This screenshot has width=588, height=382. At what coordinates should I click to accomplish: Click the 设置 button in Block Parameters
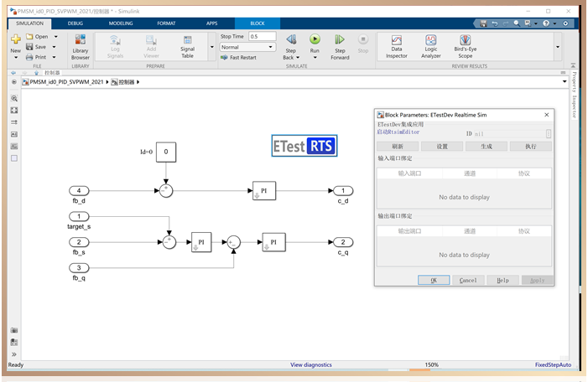pyautogui.click(x=442, y=147)
